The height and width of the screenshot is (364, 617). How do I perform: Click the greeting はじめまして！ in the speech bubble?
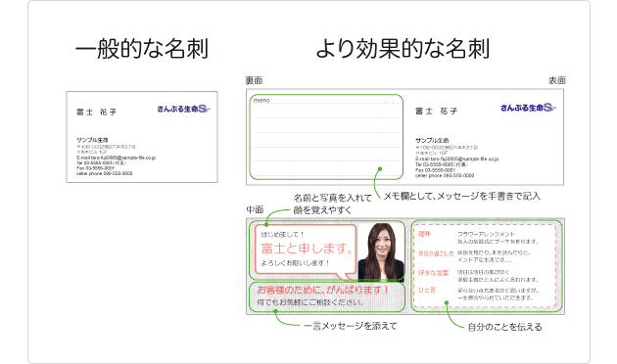click(x=282, y=235)
